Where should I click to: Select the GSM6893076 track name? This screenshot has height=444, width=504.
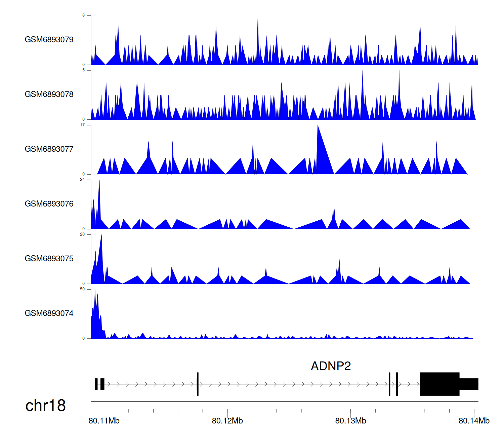(49, 204)
